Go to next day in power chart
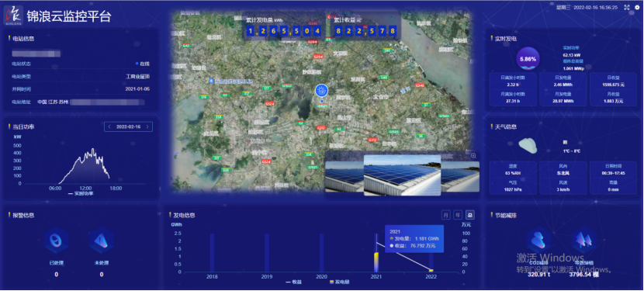The width and height of the screenshot is (644, 291). [147, 127]
